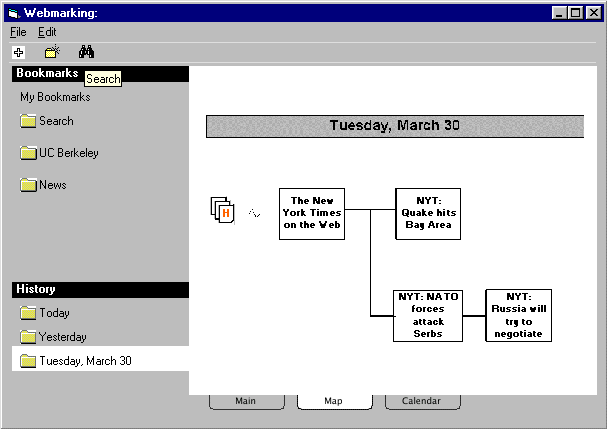Select the Search bookmark folder label
The image size is (607, 429).
(x=56, y=121)
